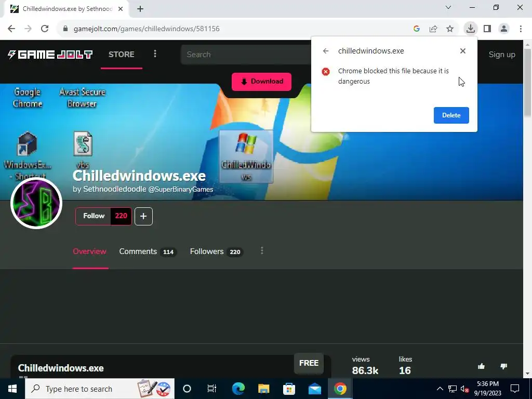The width and height of the screenshot is (532, 399).
Task: Click the Chilledwindows.exe package title
Action: [x=61, y=368]
